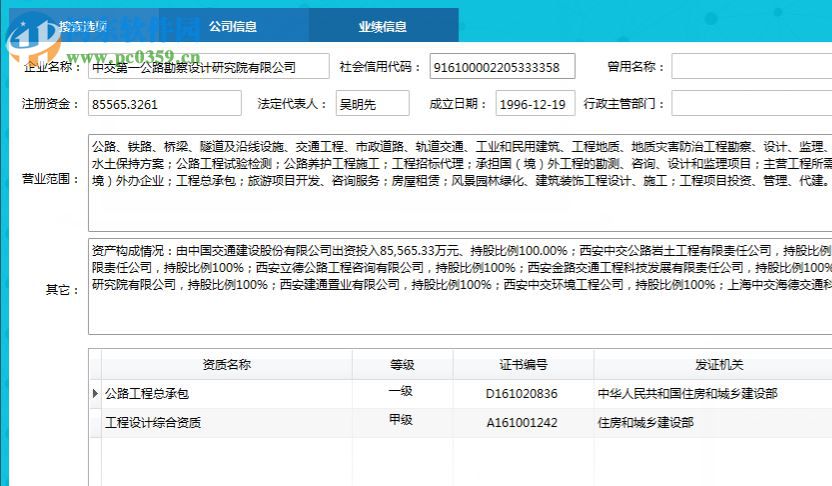Click the 注册资金 field with 85565.3261
832x486 pixels.
[165, 103]
